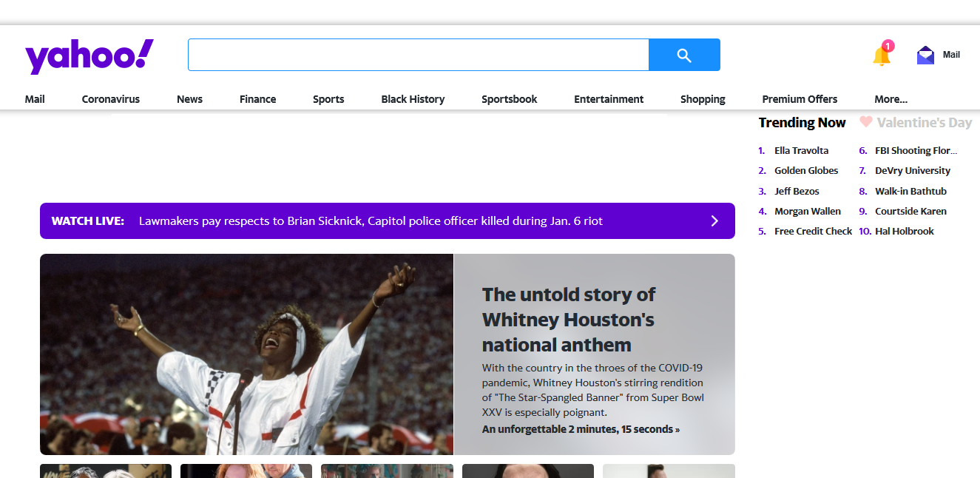Open the notifications bell icon
Image resolution: width=980 pixels, height=478 pixels.
click(882, 55)
